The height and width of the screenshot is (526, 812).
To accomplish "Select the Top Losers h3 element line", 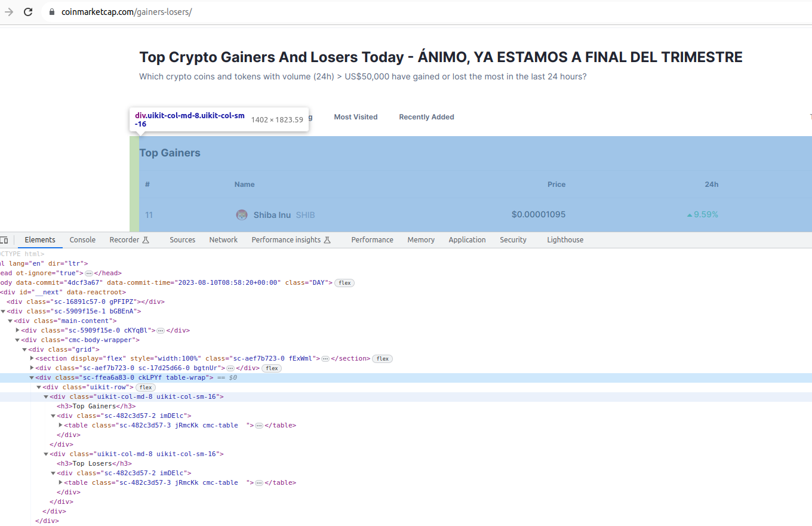I will [93, 463].
